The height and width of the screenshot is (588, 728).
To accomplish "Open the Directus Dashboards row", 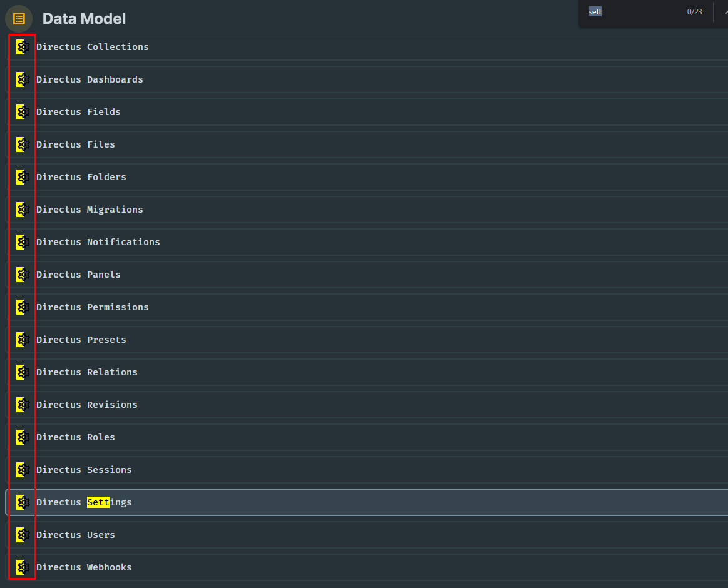I will click(x=367, y=79).
